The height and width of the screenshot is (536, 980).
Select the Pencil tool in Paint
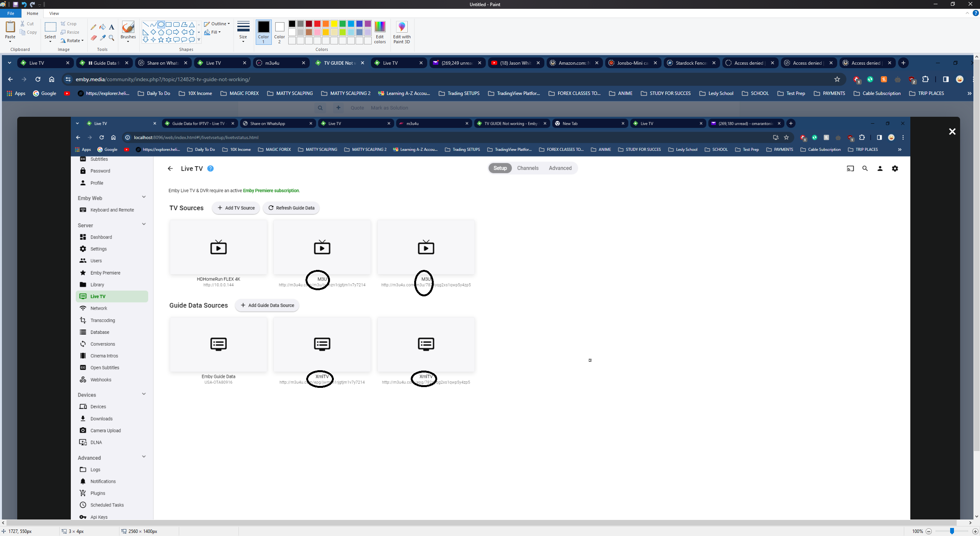pyautogui.click(x=93, y=27)
